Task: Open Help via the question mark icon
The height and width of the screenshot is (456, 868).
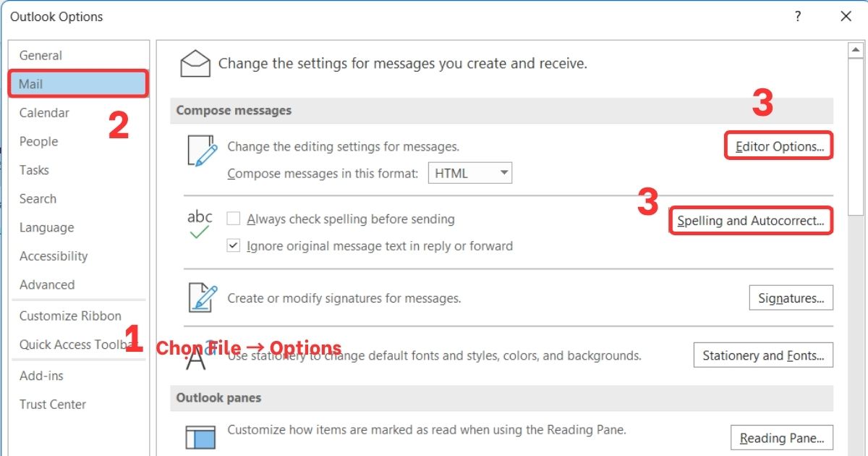Action: [797, 16]
